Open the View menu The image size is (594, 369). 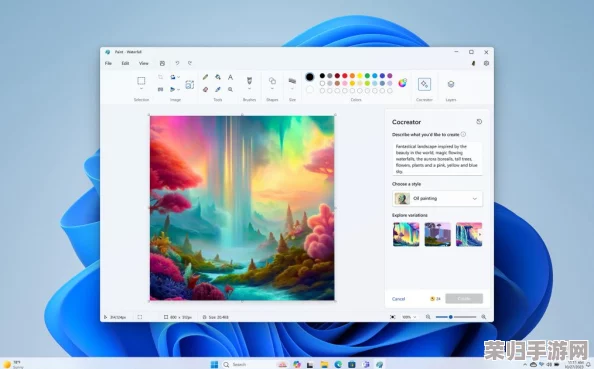144,63
